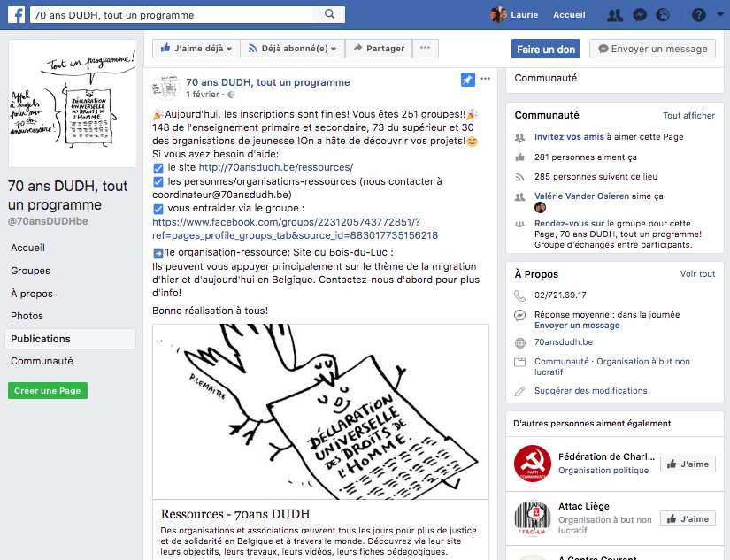Open the 1 février post date link

click(203, 95)
